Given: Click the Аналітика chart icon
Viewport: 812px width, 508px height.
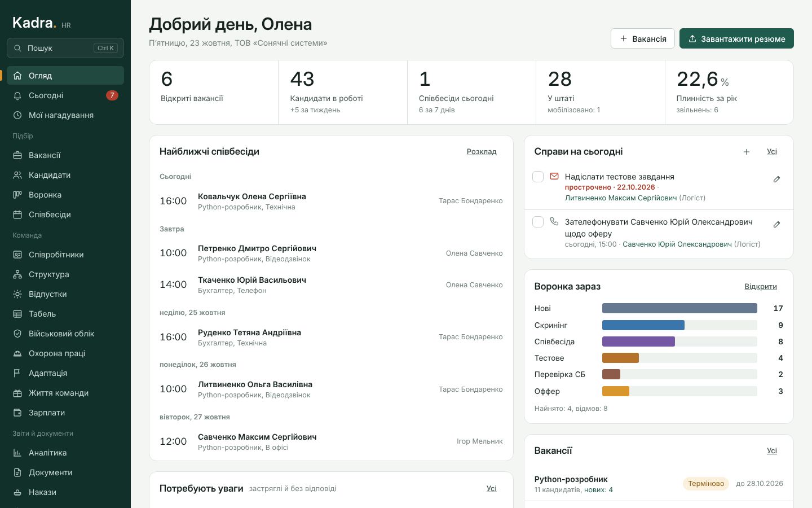Looking at the screenshot, I should pos(17,453).
